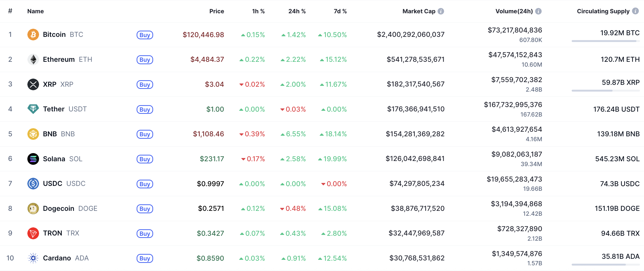The image size is (644, 271).
Task: Click the Bitcoin logo icon
Action: (x=33, y=35)
